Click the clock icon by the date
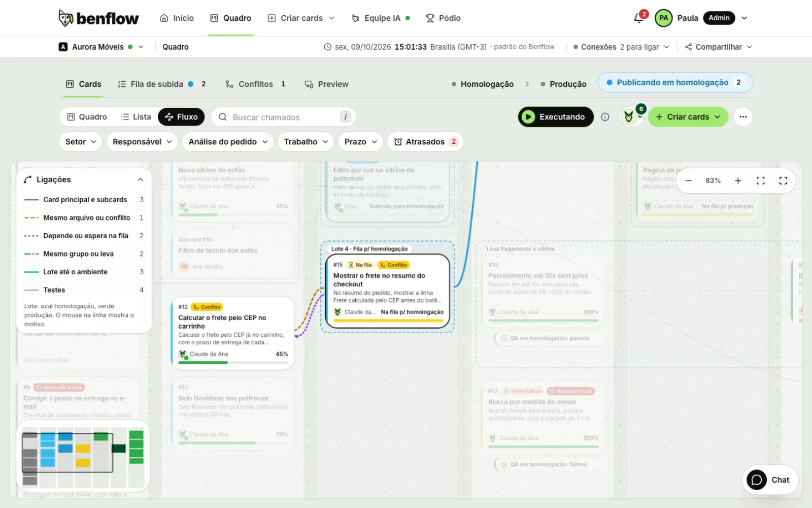This screenshot has width=812, height=508. tap(328, 47)
